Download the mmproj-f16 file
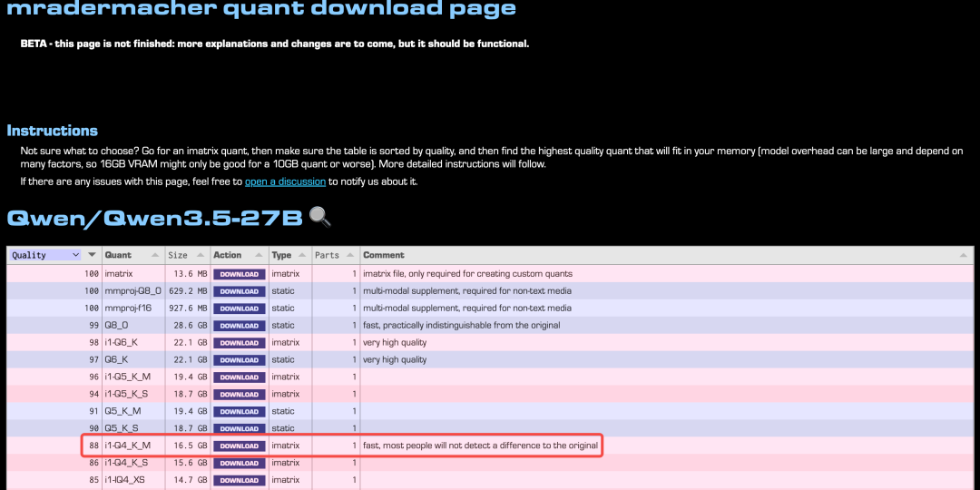Image resolution: width=980 pixels, height=490 pixels. click(240, 309)
